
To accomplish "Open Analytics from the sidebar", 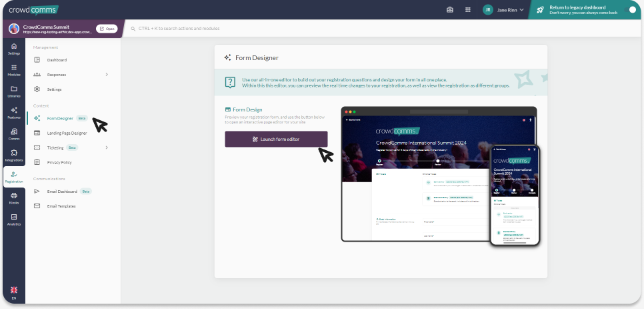I will click(14, 220).
